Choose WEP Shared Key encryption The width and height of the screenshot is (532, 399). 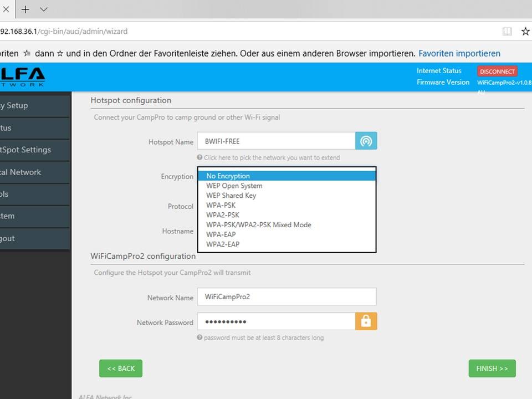(x=287, y=196)
